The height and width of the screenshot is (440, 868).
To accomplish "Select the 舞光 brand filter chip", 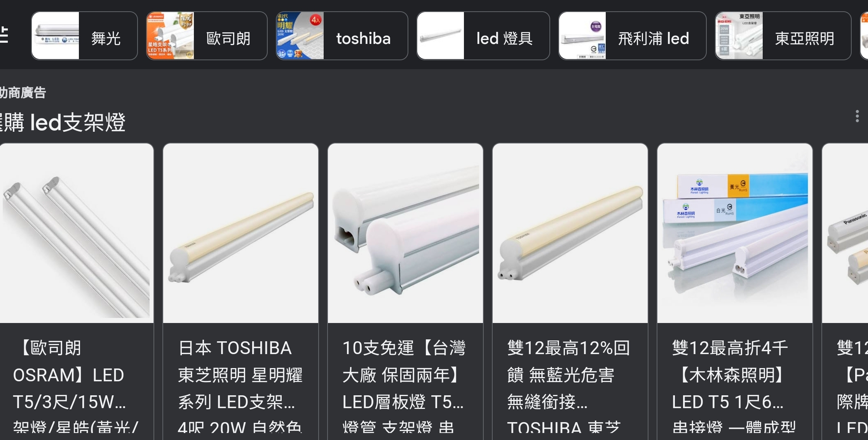I will (x=84, y=36).
